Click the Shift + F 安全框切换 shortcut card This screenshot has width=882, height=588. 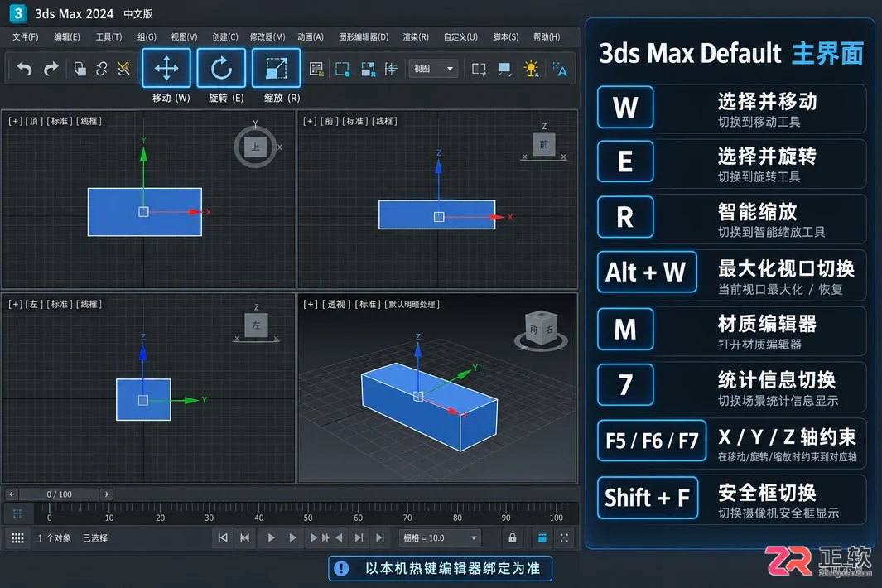731,499
